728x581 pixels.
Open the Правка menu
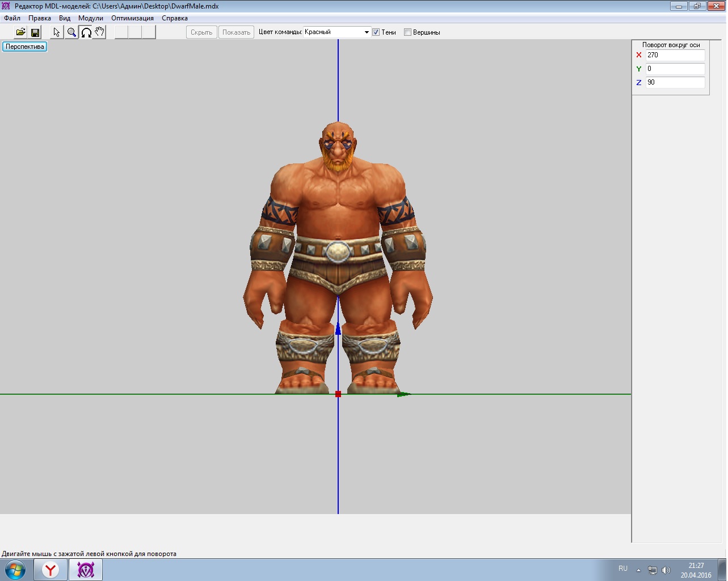tap(40, 18)
